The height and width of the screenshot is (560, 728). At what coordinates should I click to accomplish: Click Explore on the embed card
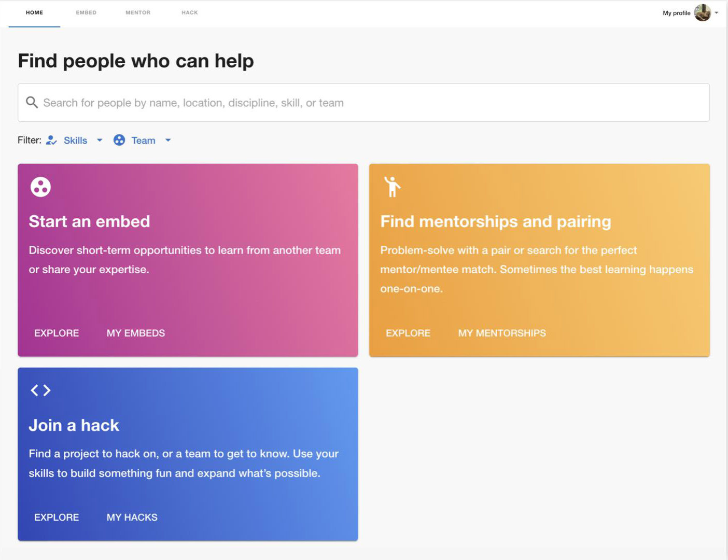[x=57, y=333]
